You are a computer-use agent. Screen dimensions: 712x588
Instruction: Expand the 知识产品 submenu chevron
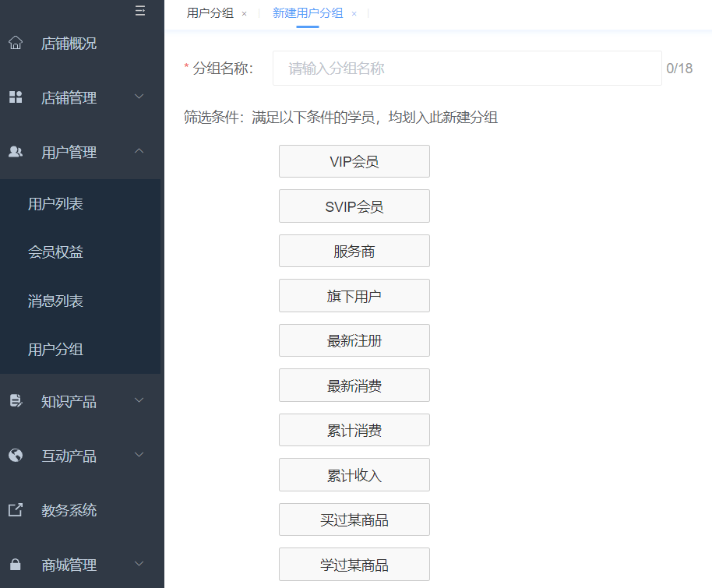coord(139,401)
